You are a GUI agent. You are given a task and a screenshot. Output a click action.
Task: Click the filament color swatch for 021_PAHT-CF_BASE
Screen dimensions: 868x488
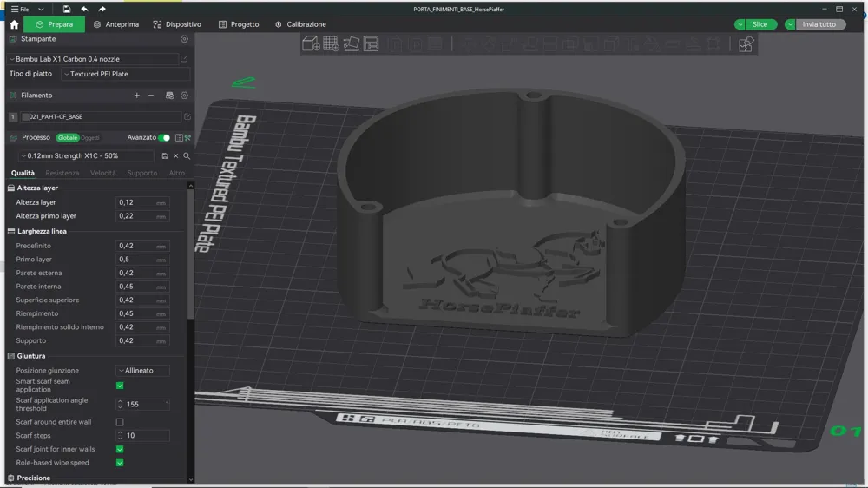pos(25,117)
